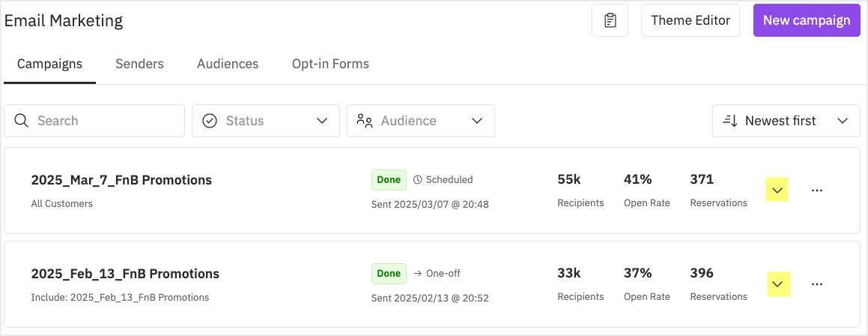
Task: Open the Status filter dropdown
Action: coord(266,120)
